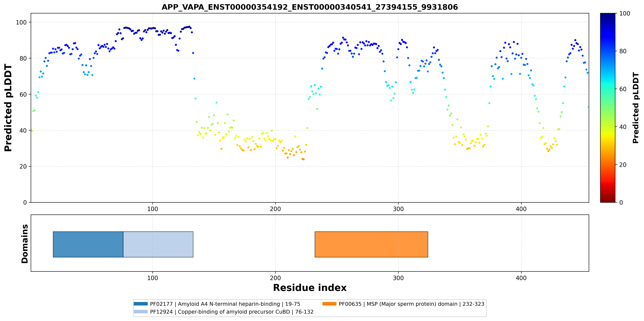
Task: Click the plot title APP_VAPA_ENST00000354192
Action: coord(310,7)
